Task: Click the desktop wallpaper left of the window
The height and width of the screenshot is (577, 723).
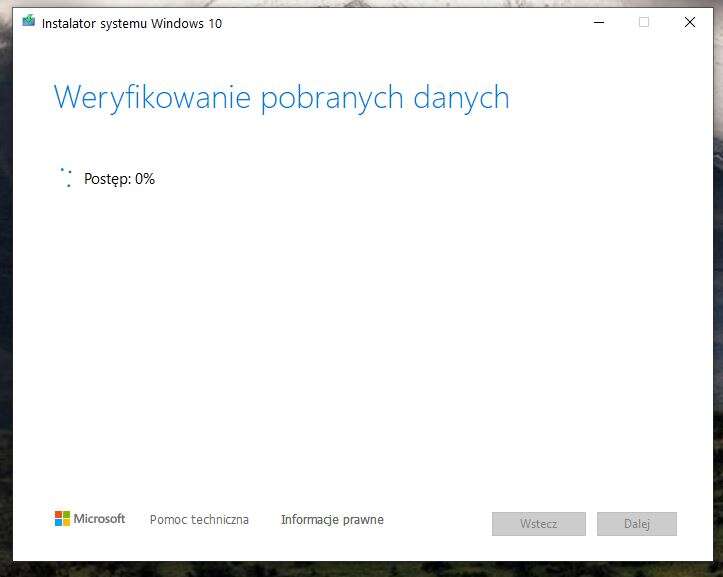Action: point(6,300)
